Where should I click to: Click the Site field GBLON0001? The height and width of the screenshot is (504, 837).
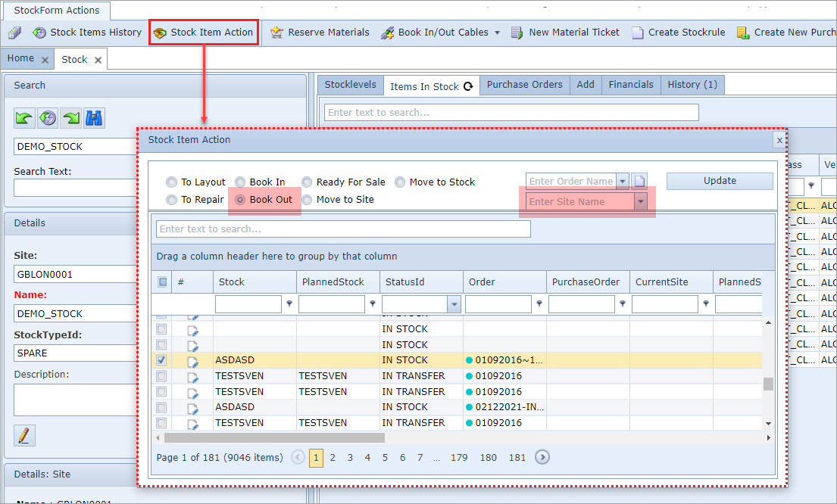pyautogui.click(x=75, y=275)
